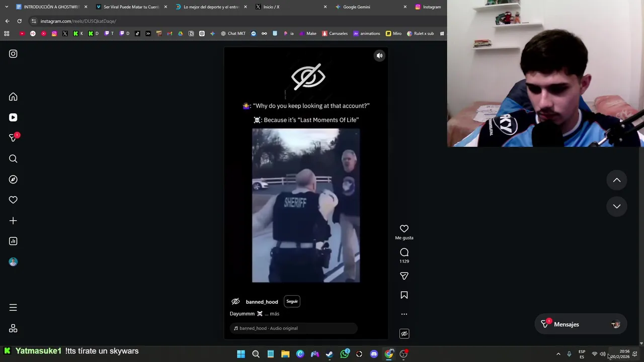The image size is (644, 362).
Task: Open animations bookmark
Action: pos(367,34)
